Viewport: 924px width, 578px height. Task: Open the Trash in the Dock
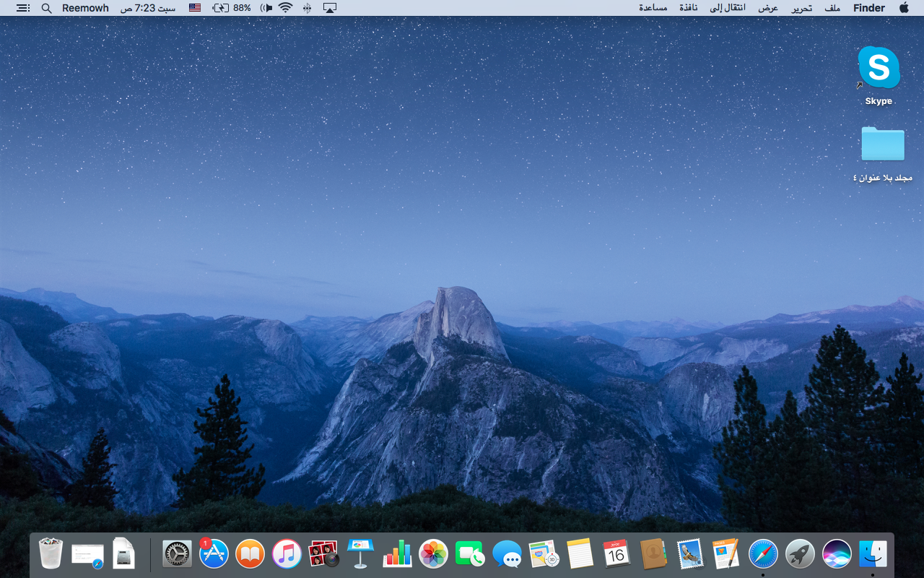[x=51, y=554]
